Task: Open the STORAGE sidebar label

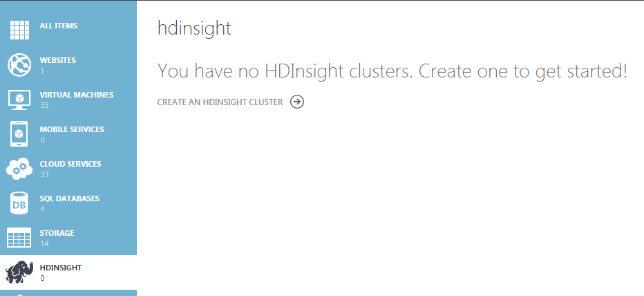Action: click(57, 233)
